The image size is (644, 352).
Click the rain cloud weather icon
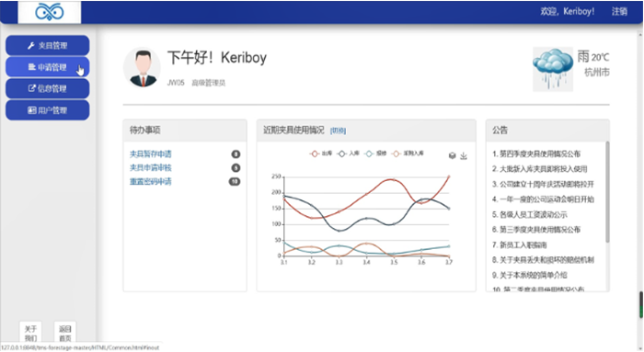pyautogui.click(x=553, y=69)
